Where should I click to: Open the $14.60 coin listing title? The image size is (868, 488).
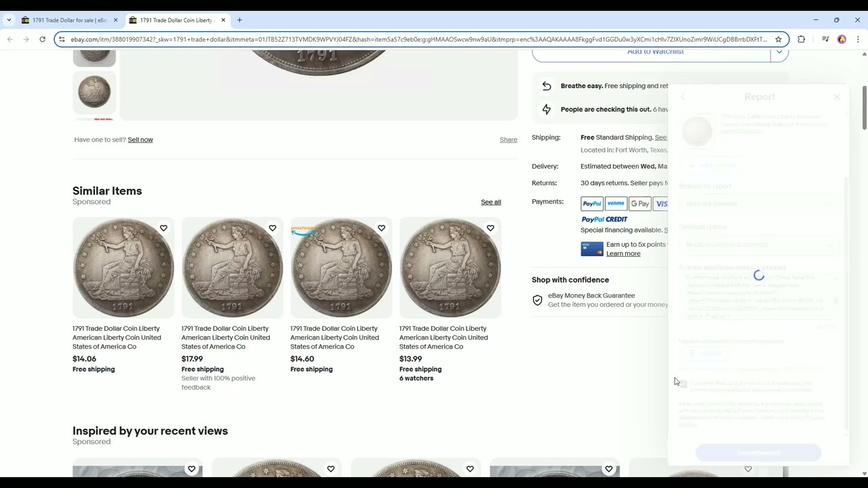(x=334, y=338)
